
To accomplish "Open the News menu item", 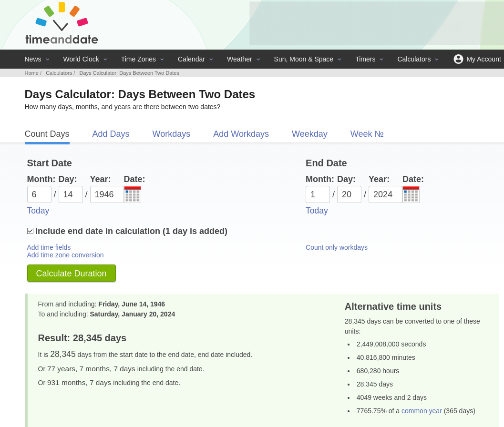I will click(x=33, y=59).
